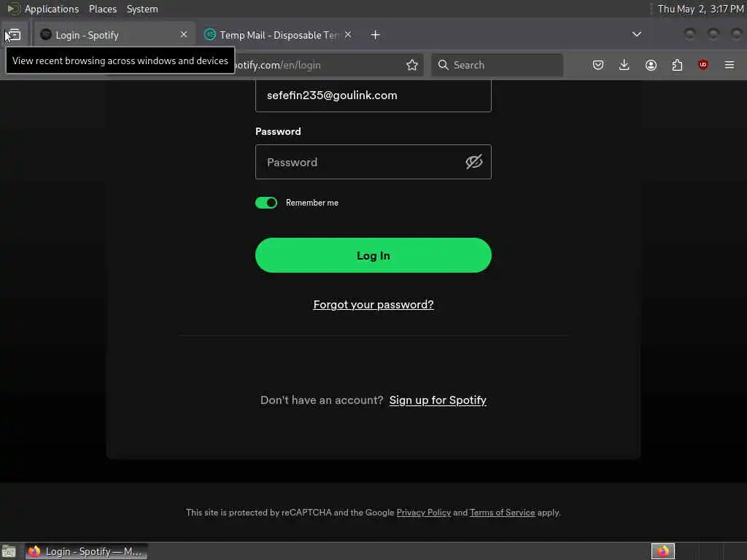747x560 pixels.
Task: Focus the browser Search box
Action: [498, 65]
